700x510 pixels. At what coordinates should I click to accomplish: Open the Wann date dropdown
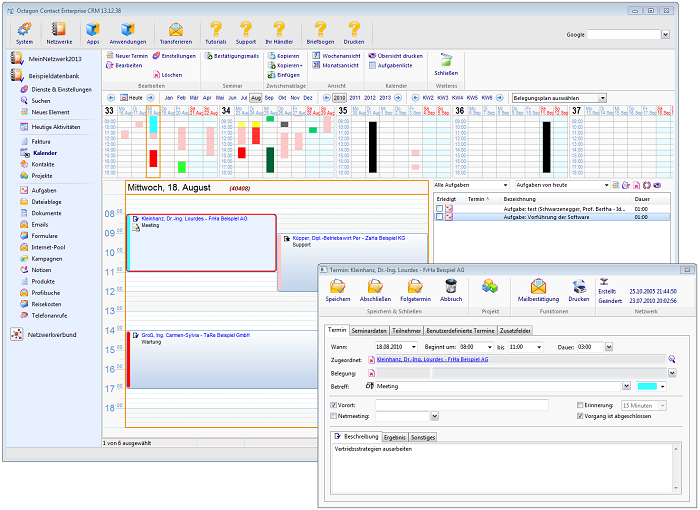pyautogui.click(x=414, y=347)
